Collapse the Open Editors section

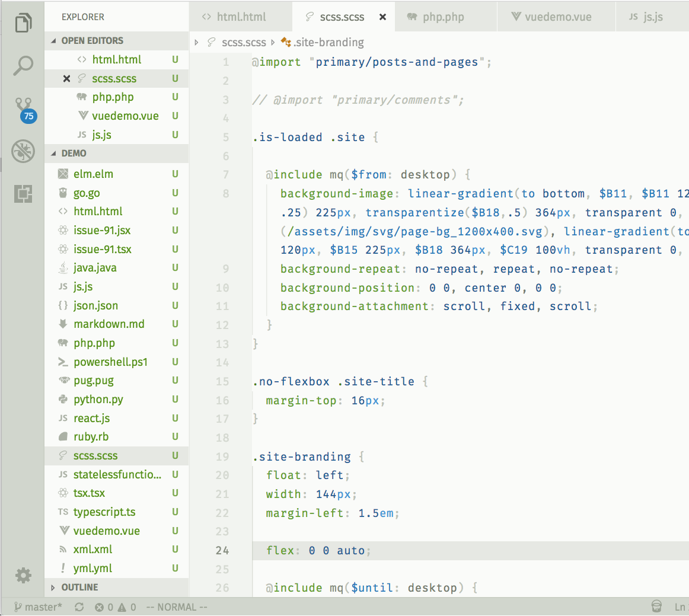pos(92,40)
